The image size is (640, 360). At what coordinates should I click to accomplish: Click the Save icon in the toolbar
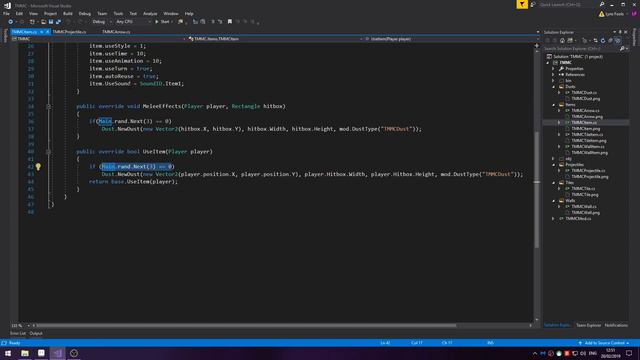51,22
